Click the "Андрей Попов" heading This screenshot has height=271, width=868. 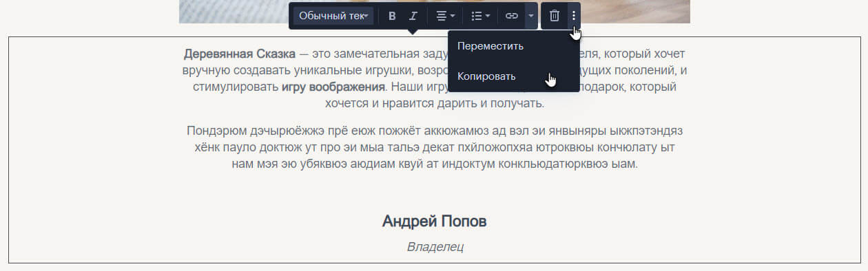coord(435,221)
